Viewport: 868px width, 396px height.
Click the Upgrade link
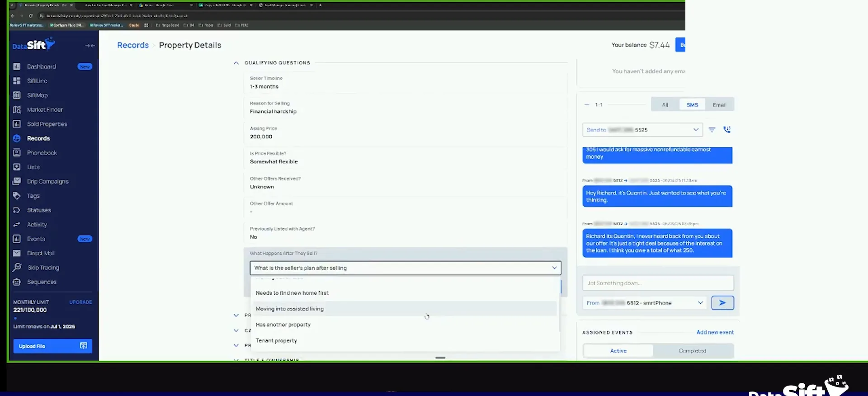80,302
